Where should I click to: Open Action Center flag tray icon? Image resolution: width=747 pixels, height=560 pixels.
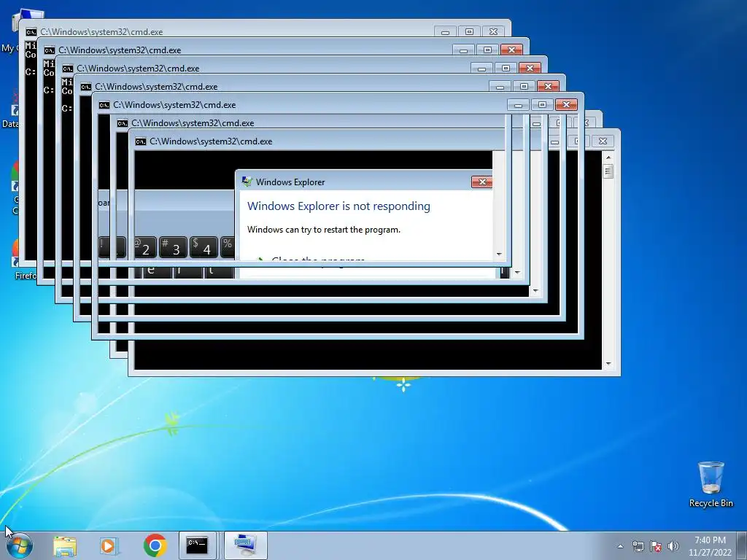tap(656, 546)
